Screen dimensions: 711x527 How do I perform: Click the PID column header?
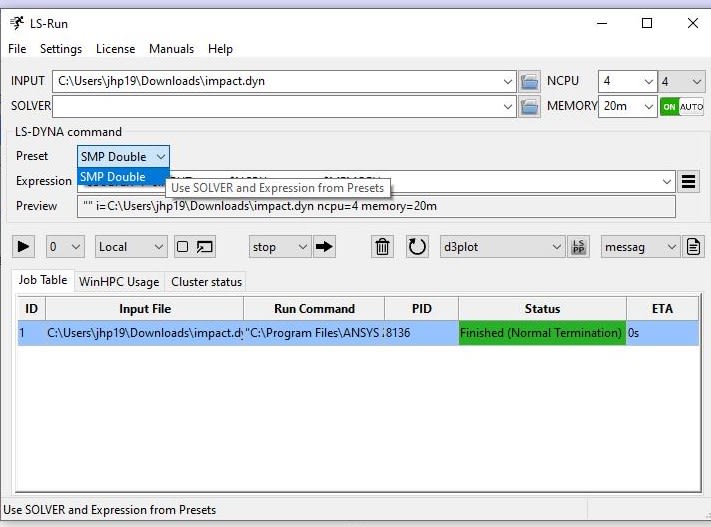pos(422,309)
